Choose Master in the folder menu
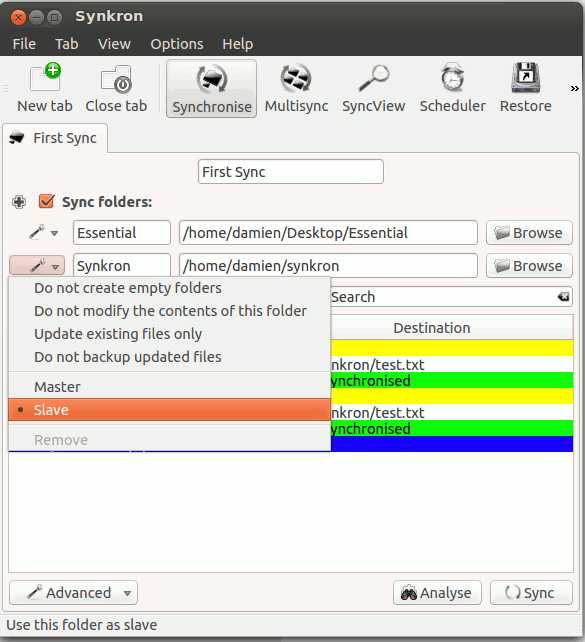585x642 pixels. coord(169,387)
